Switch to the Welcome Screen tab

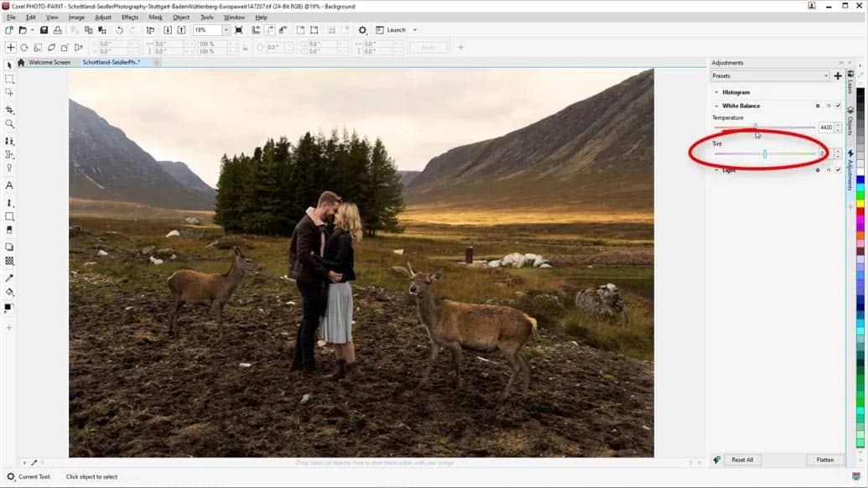[x=49, y=62]
